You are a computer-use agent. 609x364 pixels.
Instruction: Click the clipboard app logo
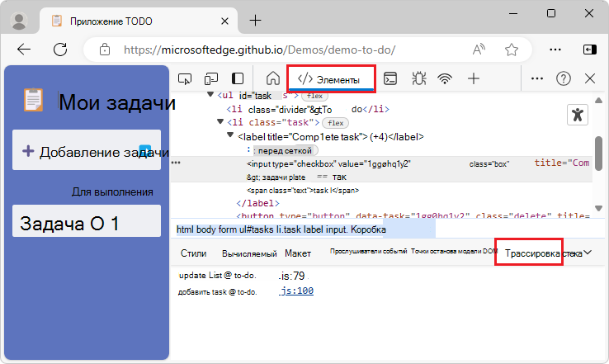coord(33,100)
